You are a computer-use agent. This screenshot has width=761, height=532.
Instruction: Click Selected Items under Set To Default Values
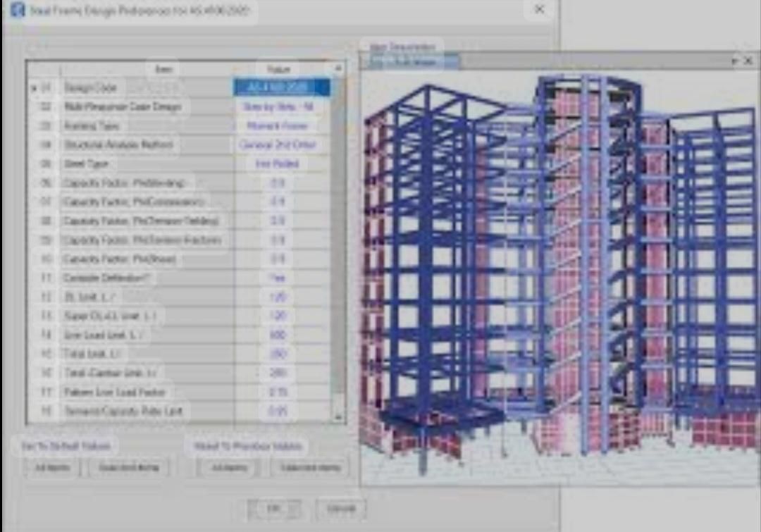pyautogui.click(x=129, y=467)
